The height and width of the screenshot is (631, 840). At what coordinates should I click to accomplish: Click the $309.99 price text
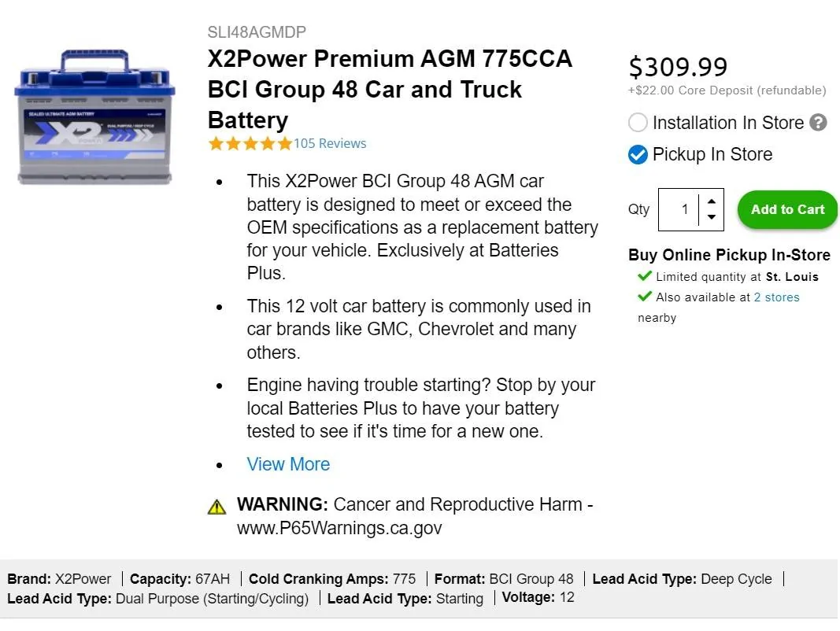[x=678, y=67]
